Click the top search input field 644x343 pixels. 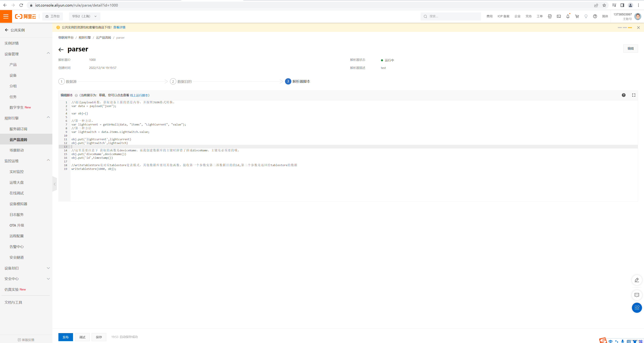pos(452,16)
